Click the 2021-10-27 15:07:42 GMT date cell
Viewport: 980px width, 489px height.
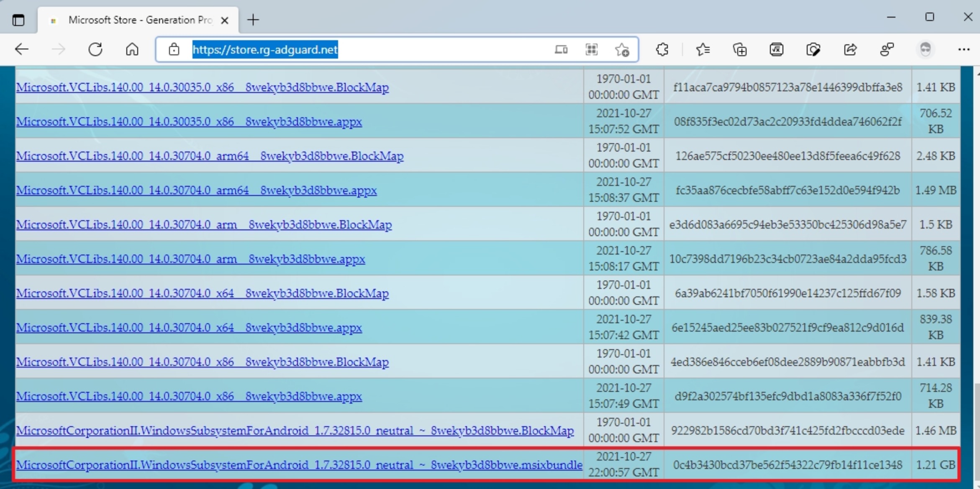click(623, 327)
